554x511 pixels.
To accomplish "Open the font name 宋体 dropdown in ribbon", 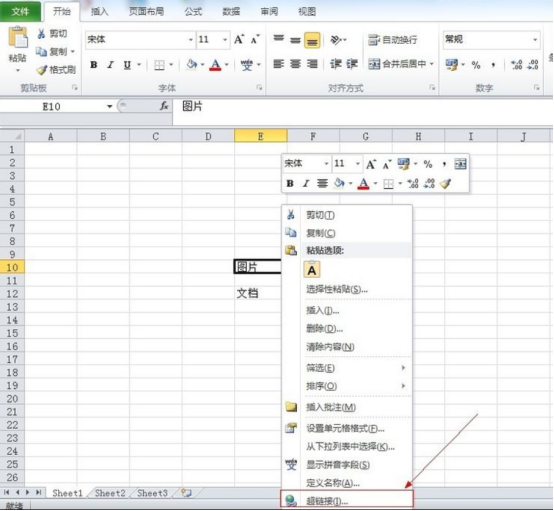I will 191,40.
